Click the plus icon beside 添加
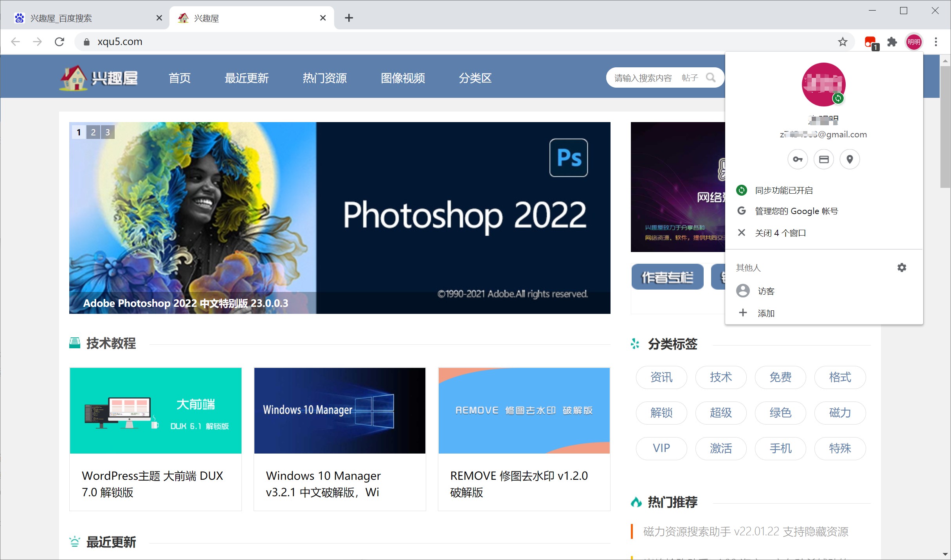The image size is (951, 560). coord(742,313)
